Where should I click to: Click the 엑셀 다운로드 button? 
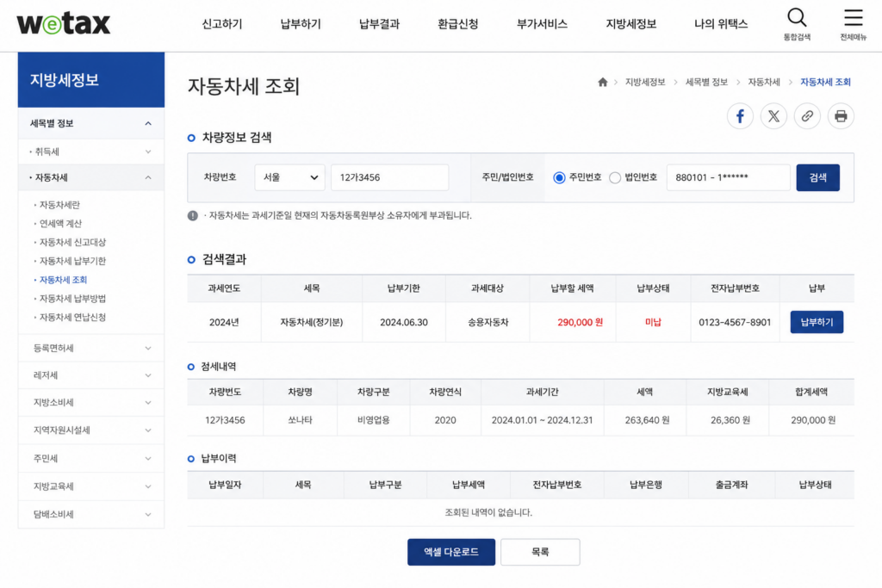click(451, 552)
